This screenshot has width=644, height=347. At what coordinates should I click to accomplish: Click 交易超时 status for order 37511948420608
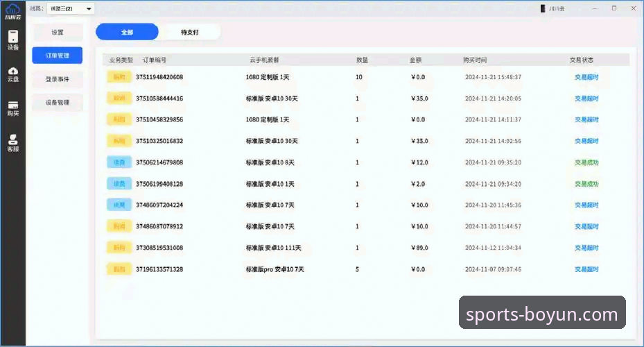(x=586, y=77)
